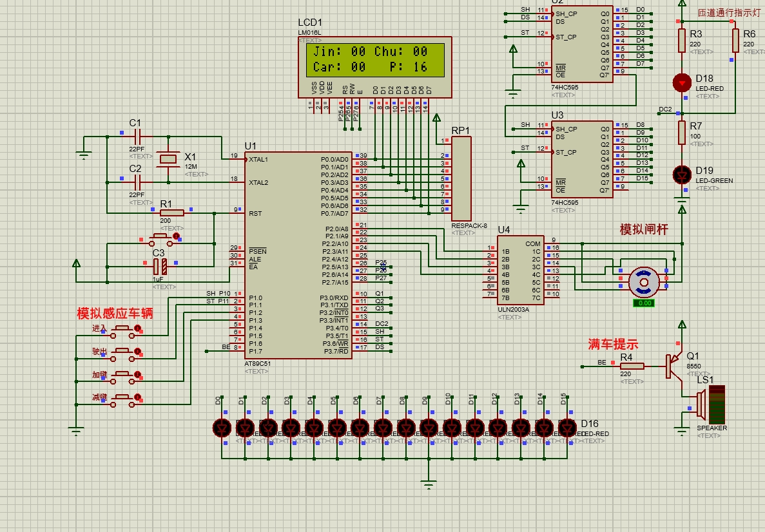Select the ULN2003A driver chip U4
765x532 pixels.
point(521,270)
